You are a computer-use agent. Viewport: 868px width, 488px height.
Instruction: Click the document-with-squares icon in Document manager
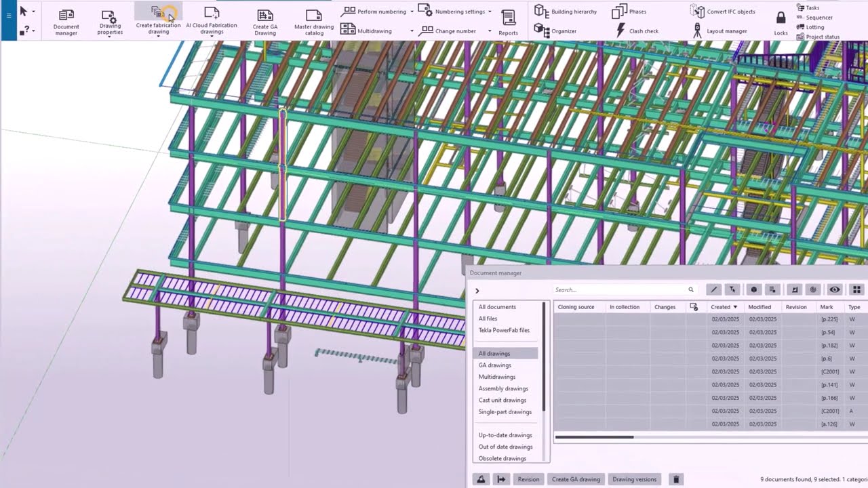tap(772, 289)
